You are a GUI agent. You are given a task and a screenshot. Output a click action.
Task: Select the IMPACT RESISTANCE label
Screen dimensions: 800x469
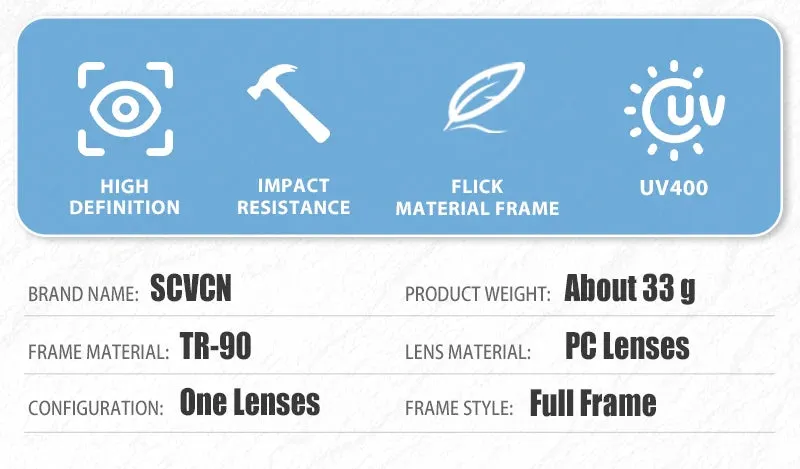point(293,196)
